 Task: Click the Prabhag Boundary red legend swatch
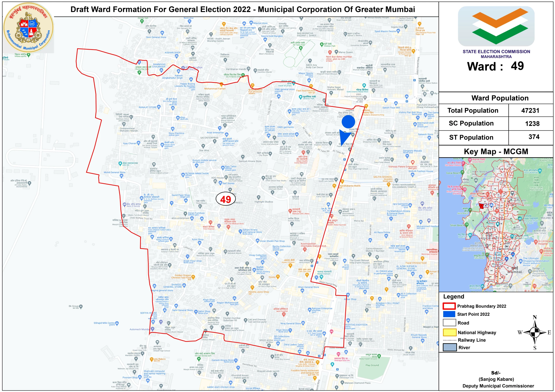click(x=449, y=306)
